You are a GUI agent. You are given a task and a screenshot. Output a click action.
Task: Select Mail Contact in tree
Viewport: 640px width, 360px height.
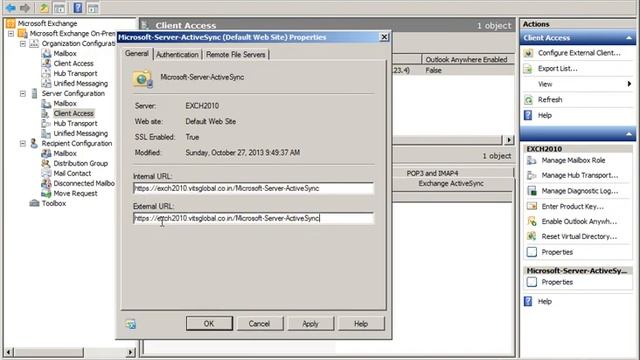[x=72, y=173]
